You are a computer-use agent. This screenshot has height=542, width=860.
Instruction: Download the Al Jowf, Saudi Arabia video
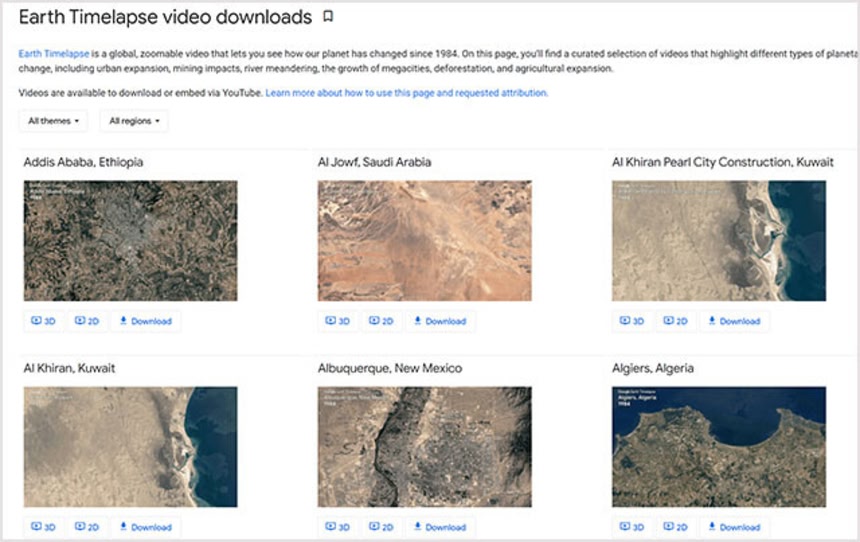440,321
